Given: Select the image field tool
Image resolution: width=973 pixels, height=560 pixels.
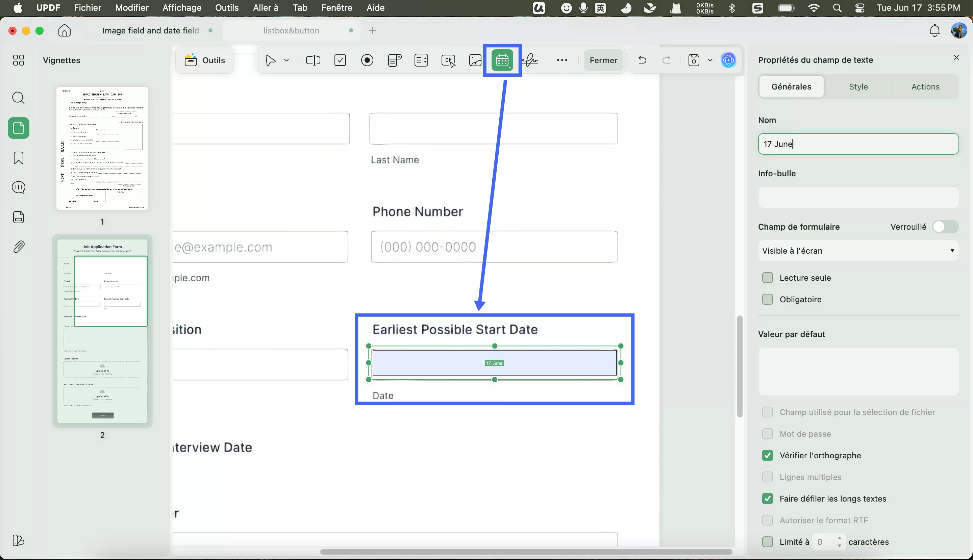Looking at the screenshot, I should pyautogui.click(x=476, y=60).
